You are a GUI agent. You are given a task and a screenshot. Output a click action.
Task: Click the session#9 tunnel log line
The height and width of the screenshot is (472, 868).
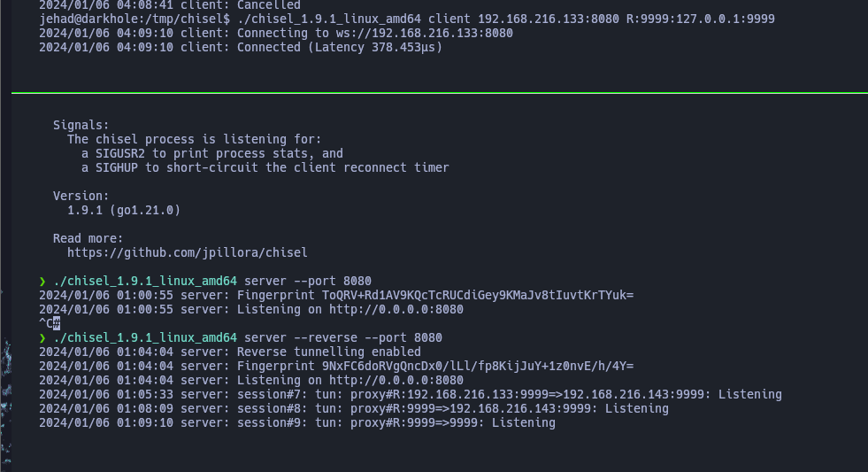pos(296,422)
